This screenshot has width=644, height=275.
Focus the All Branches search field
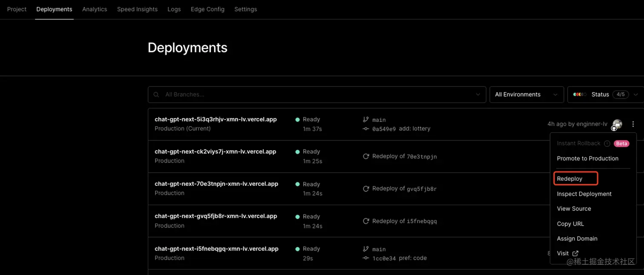(x=317, y=95)
